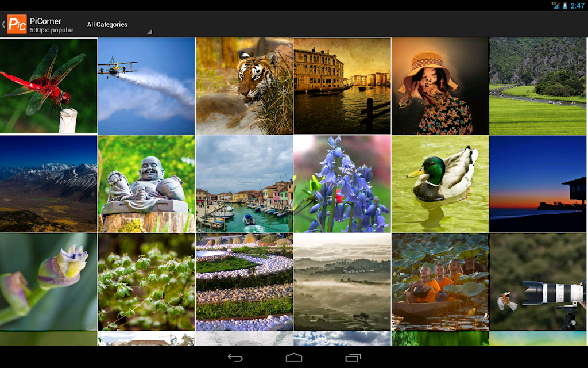Click the 2:47 clock in status bar

(x=577, y=6)
